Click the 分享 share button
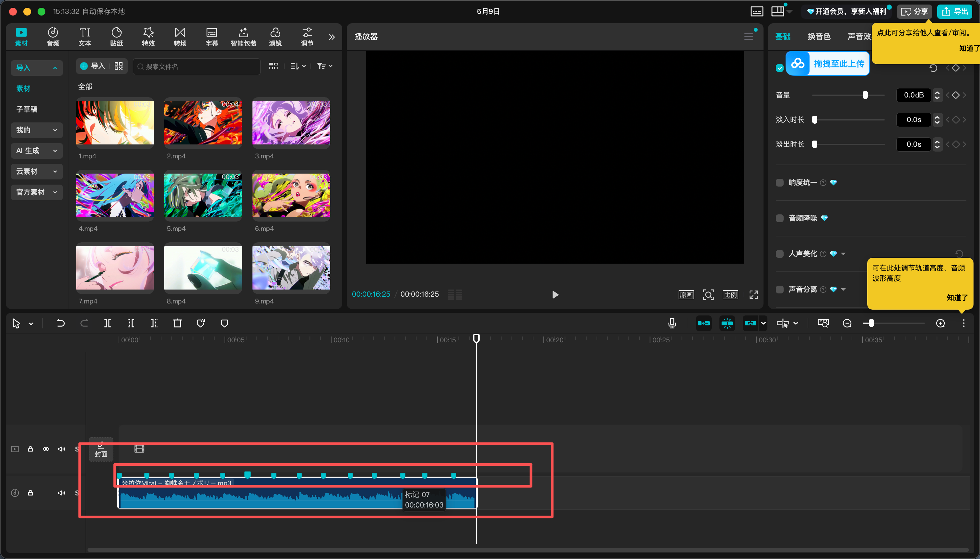980x559 pixels. point(914,12)
